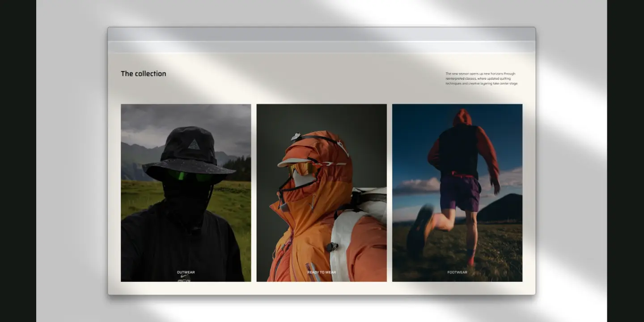Click the browser toolbar strip below title bar
Screen dimensions: 644x322
322,47
